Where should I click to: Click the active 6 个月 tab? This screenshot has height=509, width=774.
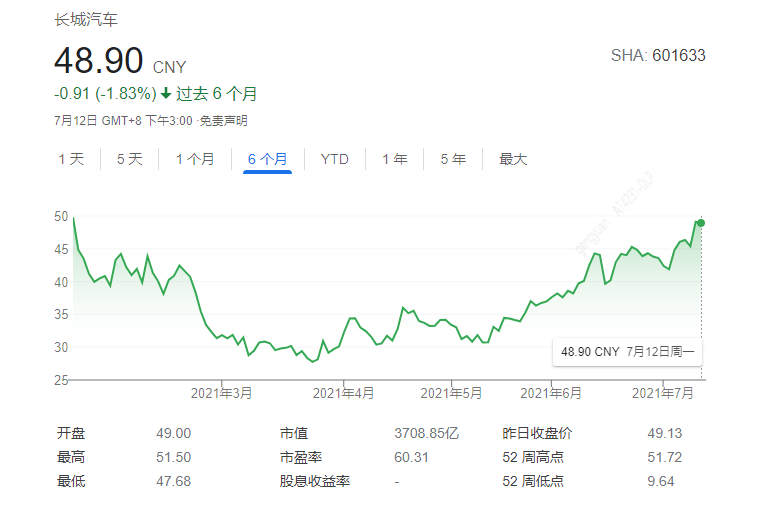(x=267, y=159)
